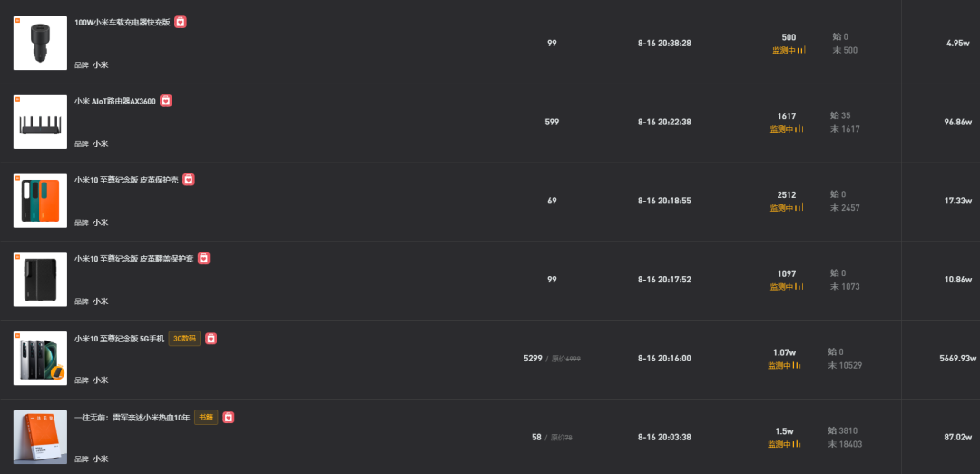Image resolution: width=980 pixels, height=474 pixels.
Task: Open 小米 AIoT路由器AX3600 title link
Action: 115,101
